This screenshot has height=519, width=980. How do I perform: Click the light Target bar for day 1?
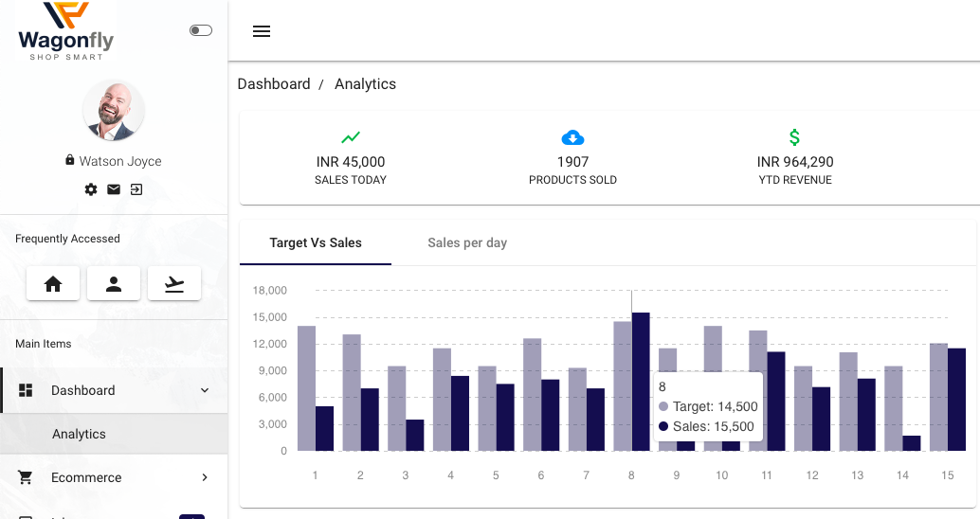click(x=306, y=388)
